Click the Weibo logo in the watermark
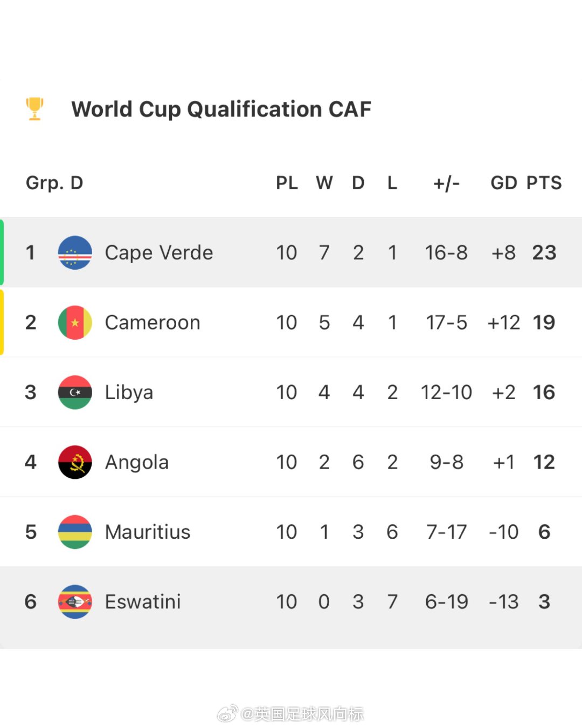The height and width of the screenshot is (728, 582). pyautogui.click(x=227, y=714)
